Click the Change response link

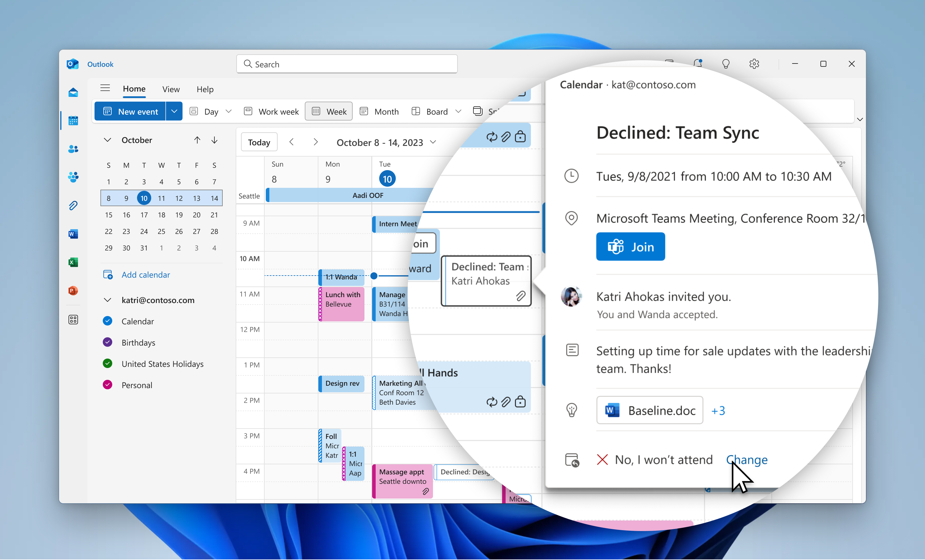pyautogui.click(x=747, y=460)
